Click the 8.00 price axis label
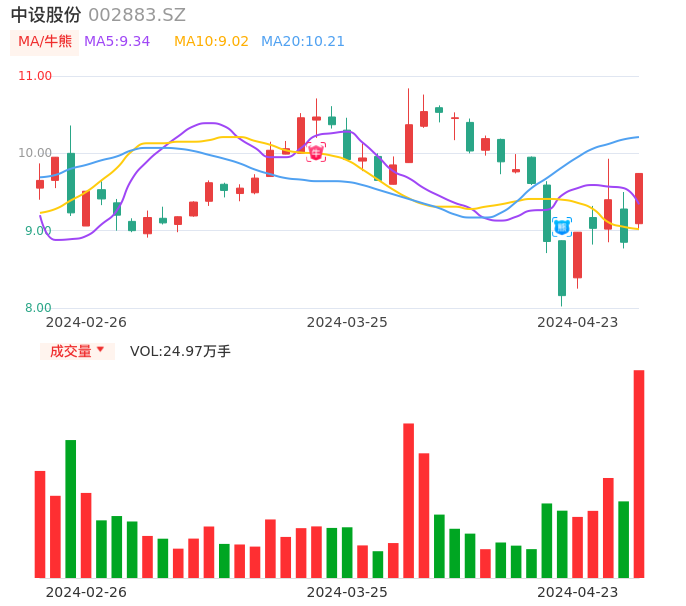Screen dimensions: 686x606 pos(38,308)
